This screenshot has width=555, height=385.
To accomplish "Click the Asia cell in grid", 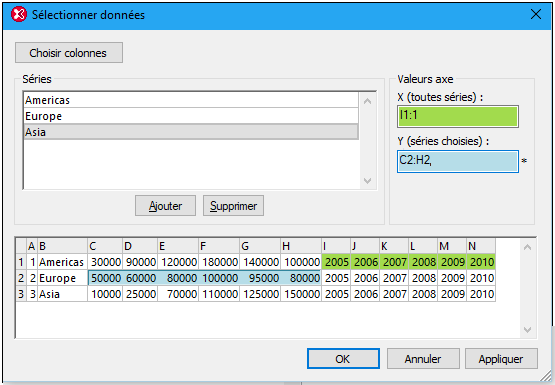I will (x=62, y=294).
